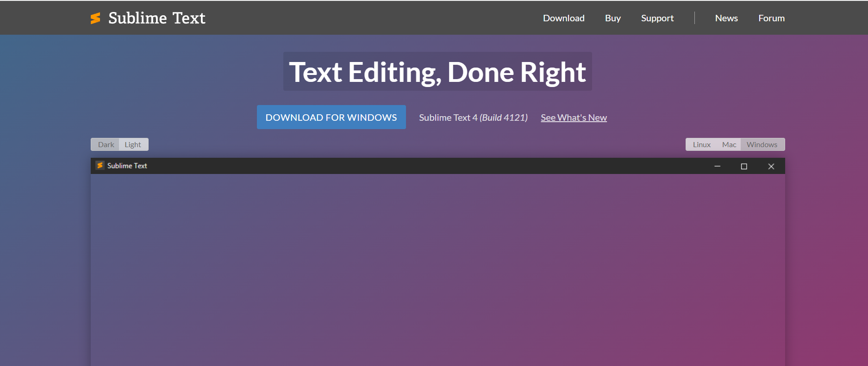
Task: Click the Text Editing, Done Right headline
Action: point(437,72)
